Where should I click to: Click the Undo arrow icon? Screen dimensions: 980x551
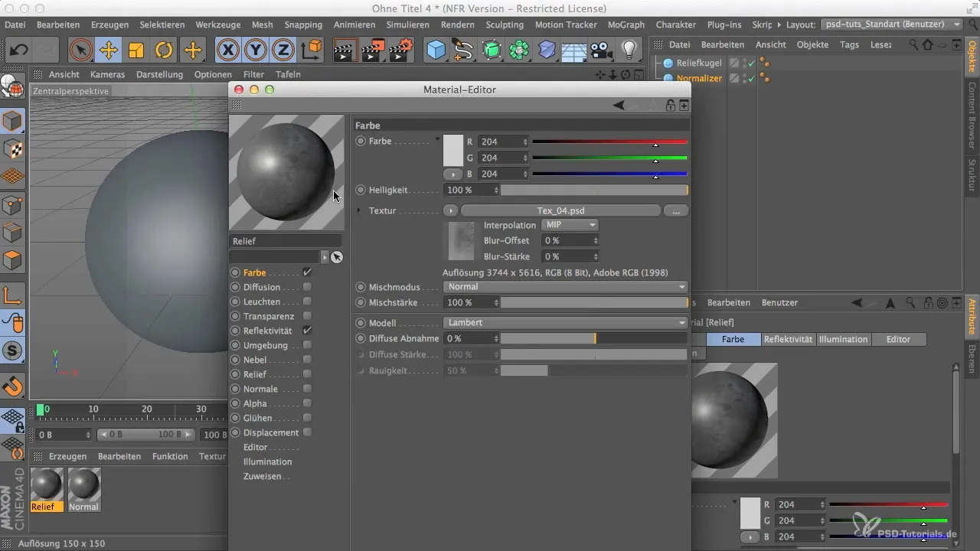coord(19,51)
